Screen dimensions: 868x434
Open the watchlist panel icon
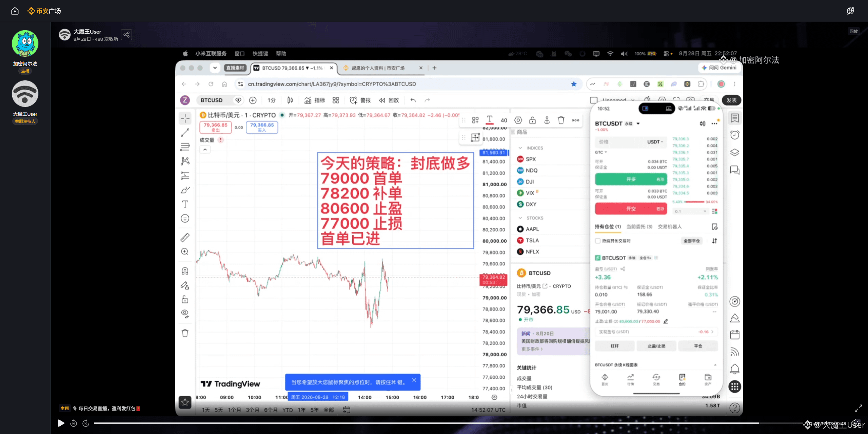point(735,118)
